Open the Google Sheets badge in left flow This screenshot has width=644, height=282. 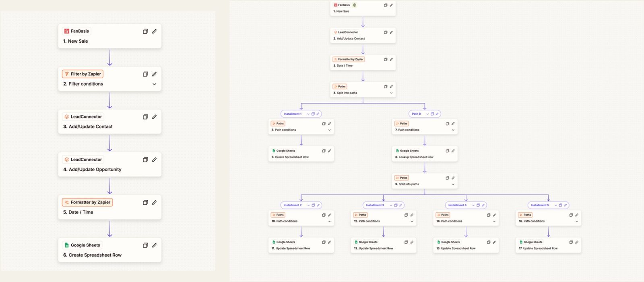point(82,245)
